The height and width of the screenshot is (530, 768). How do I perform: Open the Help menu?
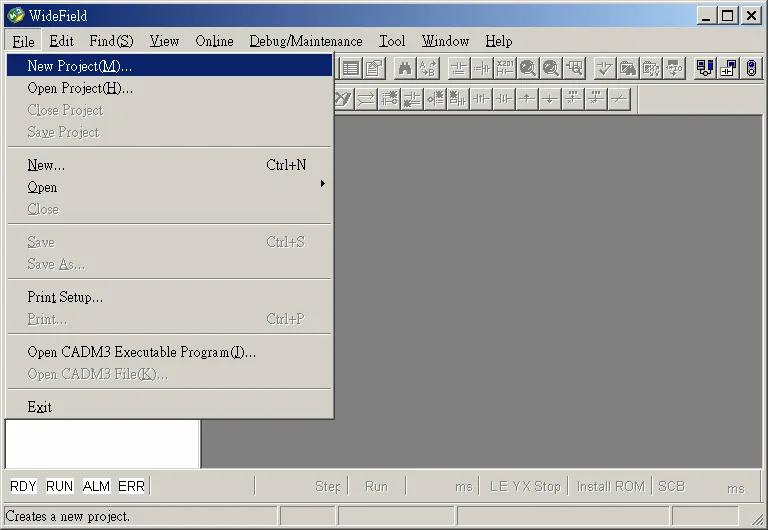[x=499, y=41]
